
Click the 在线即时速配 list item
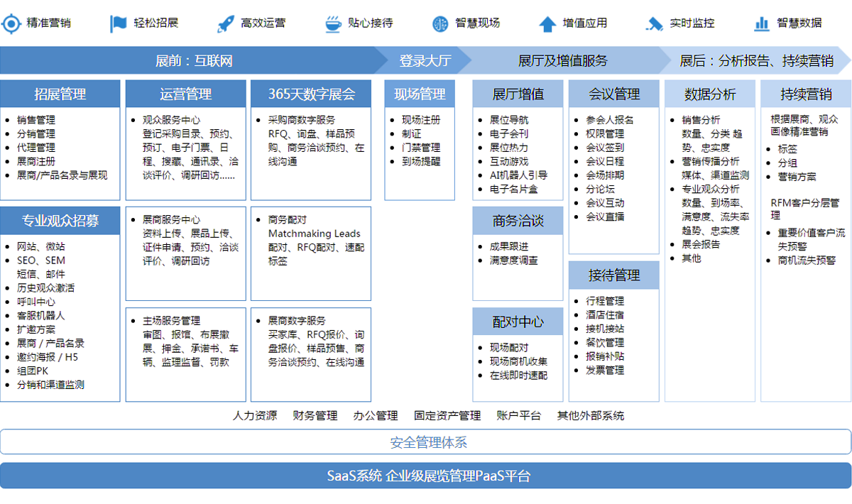[x=518, y=375]
